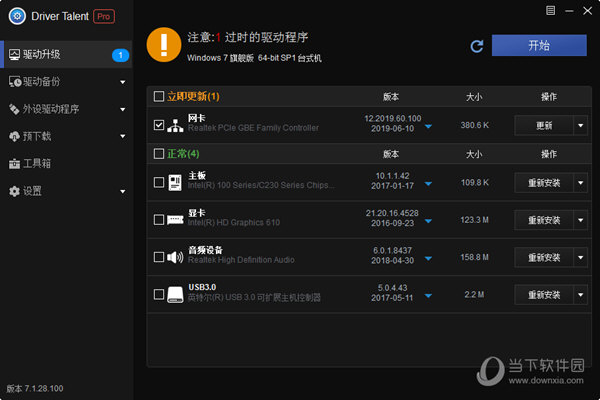This screenshot has width=600, height=400.
Task: Click the orange warning exclamation icon
Action: [164, 45]
